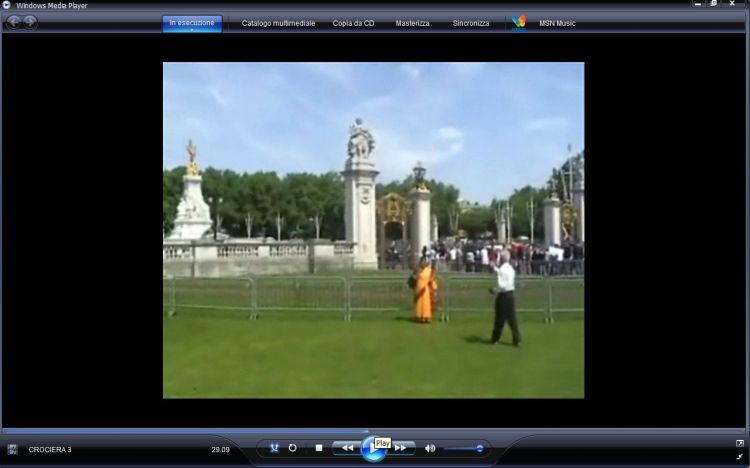The width and height of the screenshot is (750, 468).
Task: Toggle the repeat button
Action: [x=293, y=448]
